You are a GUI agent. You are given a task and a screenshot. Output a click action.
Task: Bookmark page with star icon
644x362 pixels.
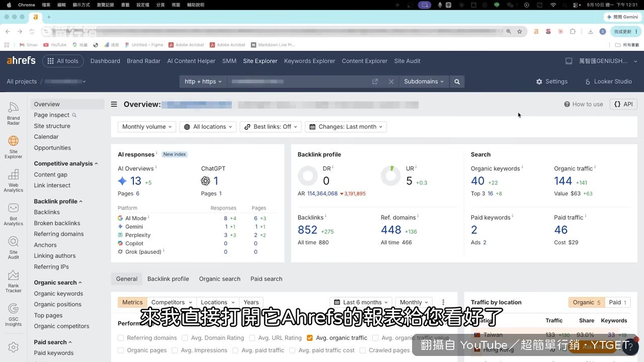[x=519, y=31]
